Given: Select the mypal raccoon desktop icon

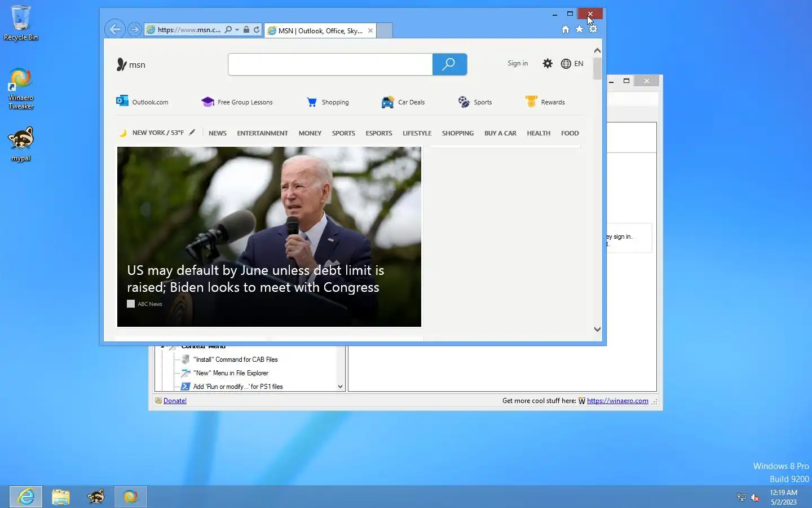Looking at the screenshot, I should (21, 144).
